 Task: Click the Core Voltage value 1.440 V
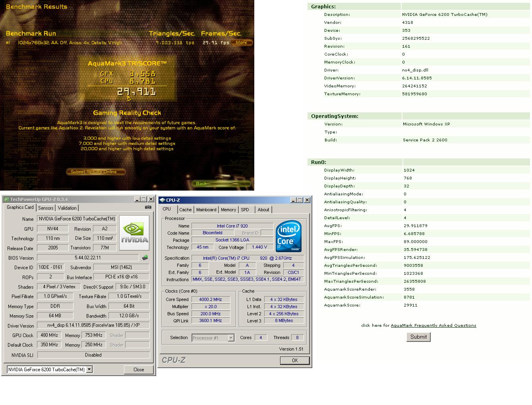point(259,247)
